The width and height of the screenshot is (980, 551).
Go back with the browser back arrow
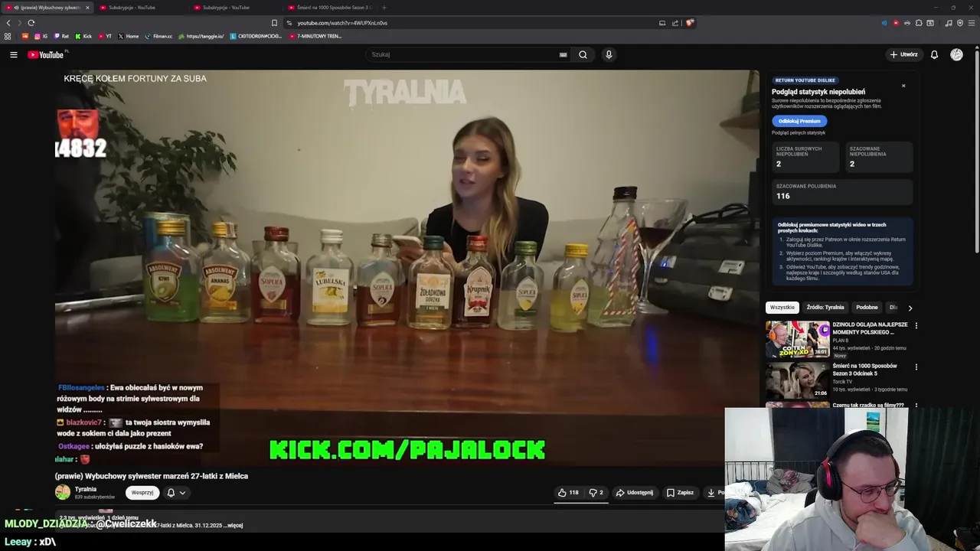coord(8,23)
